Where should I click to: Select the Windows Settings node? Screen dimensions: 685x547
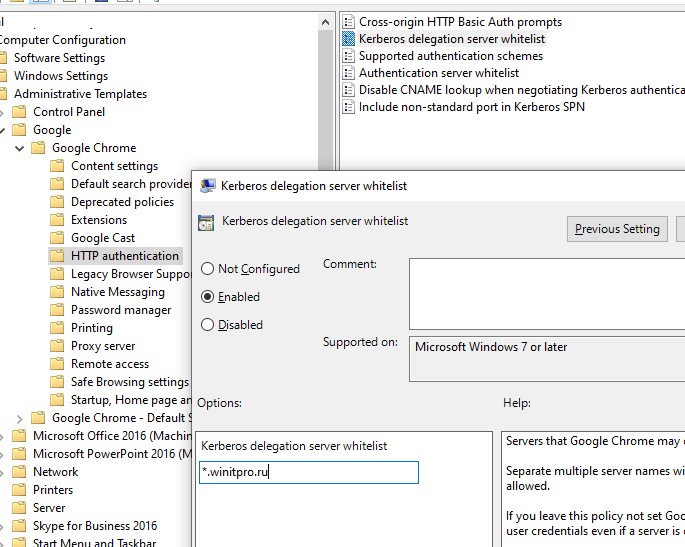(x=61, y=76)
